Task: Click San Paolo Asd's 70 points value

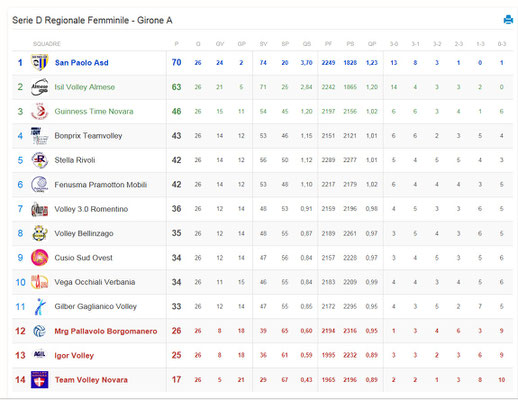Action: click(176, 62)
